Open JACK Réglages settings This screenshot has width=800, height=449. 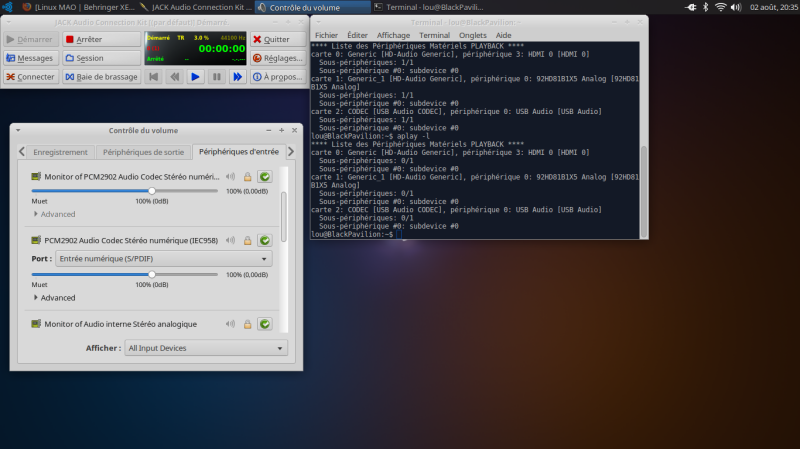278,58
